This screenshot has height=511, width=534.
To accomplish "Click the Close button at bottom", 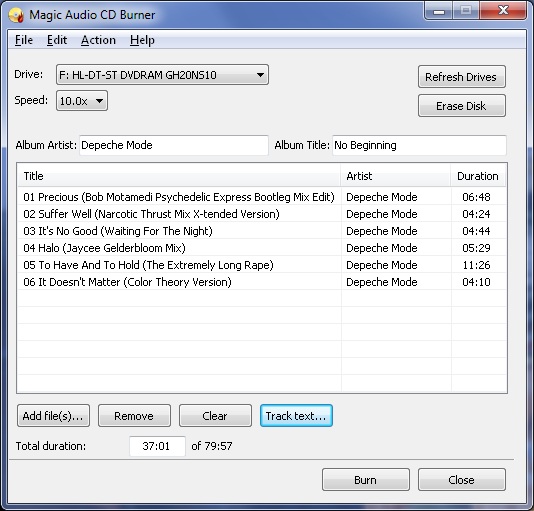I will (462, 480).
